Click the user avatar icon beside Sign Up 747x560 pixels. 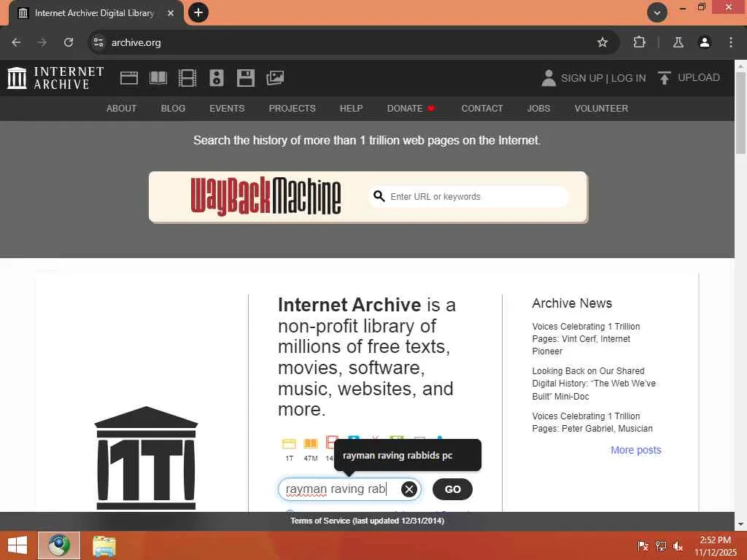(549, 78)
